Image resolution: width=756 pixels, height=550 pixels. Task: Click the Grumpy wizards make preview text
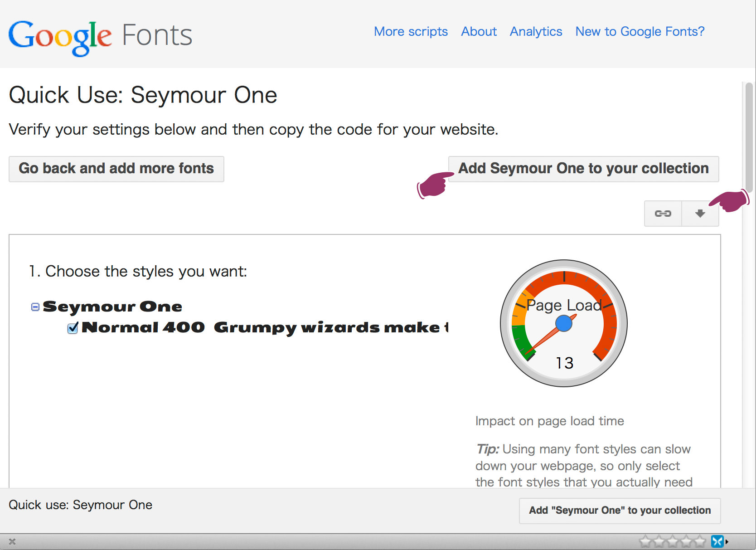coord(331,327)
